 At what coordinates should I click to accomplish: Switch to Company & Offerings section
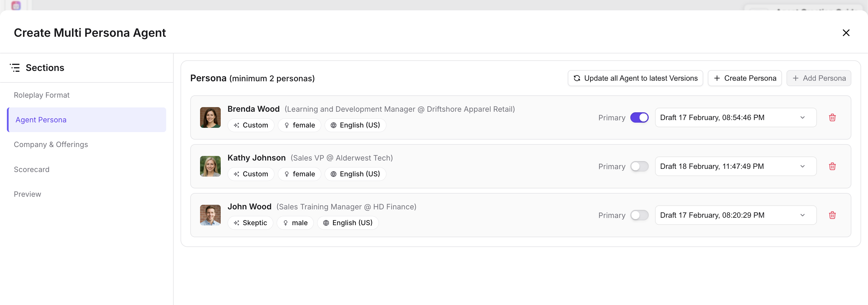click(x=51, y=144)
